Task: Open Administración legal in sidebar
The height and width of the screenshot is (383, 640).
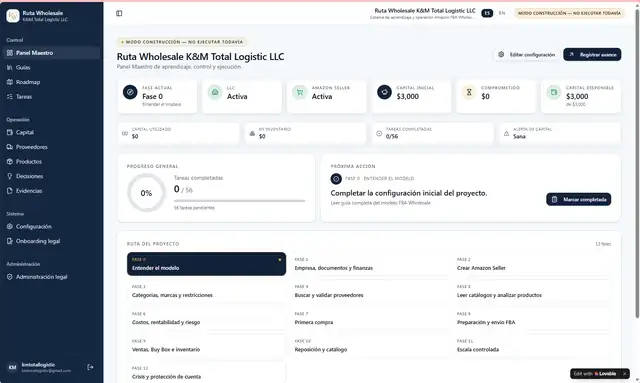Action: pos(52,277)
